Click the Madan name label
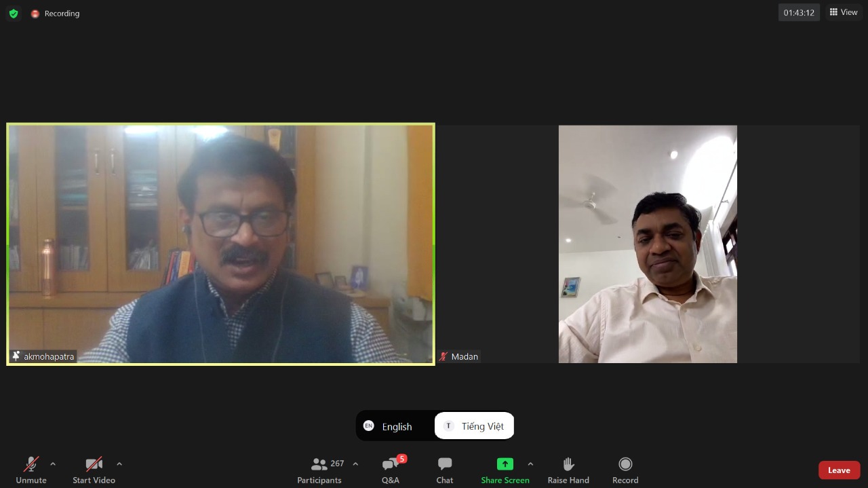Image resolution: width=868 pixels, height=488 pixels. tap(465, 356)
